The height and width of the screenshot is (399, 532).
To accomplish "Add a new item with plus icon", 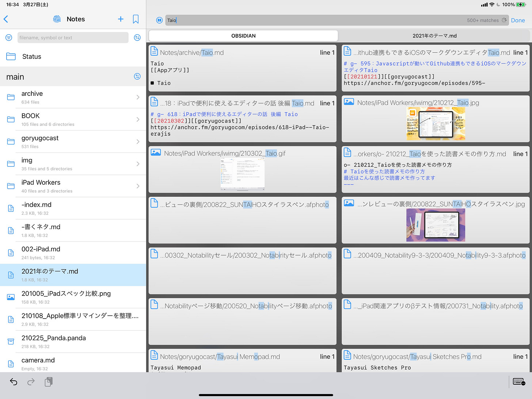I will pyautogui.click(x=121, y=19).
